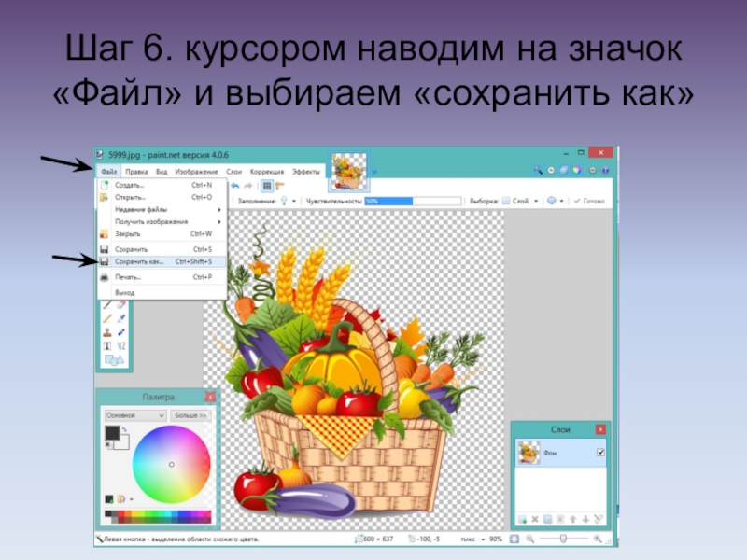747x560 pixels.
Task: Click the add new layer icon
Action: 523,518
